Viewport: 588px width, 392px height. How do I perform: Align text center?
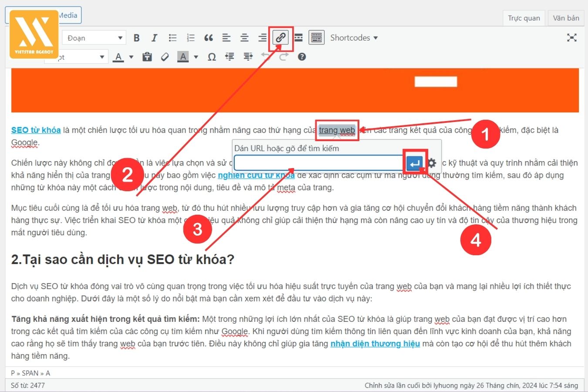(244, 38)
